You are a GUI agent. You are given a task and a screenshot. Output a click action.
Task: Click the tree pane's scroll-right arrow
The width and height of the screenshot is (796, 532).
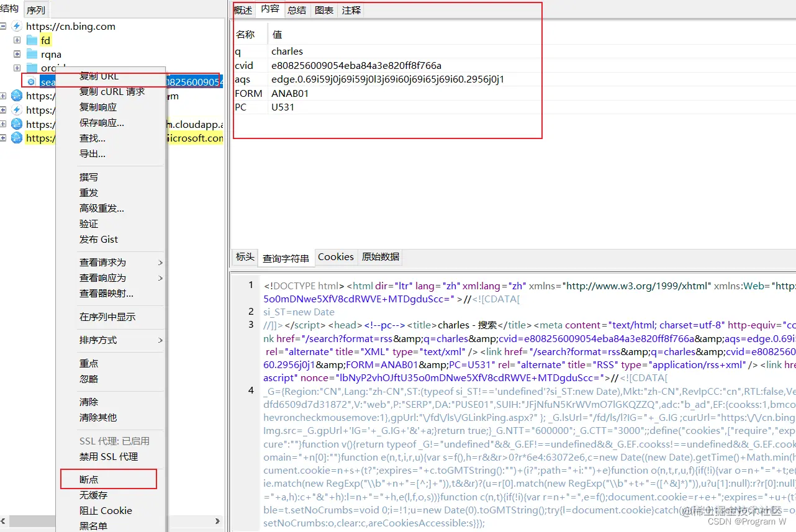217,521
